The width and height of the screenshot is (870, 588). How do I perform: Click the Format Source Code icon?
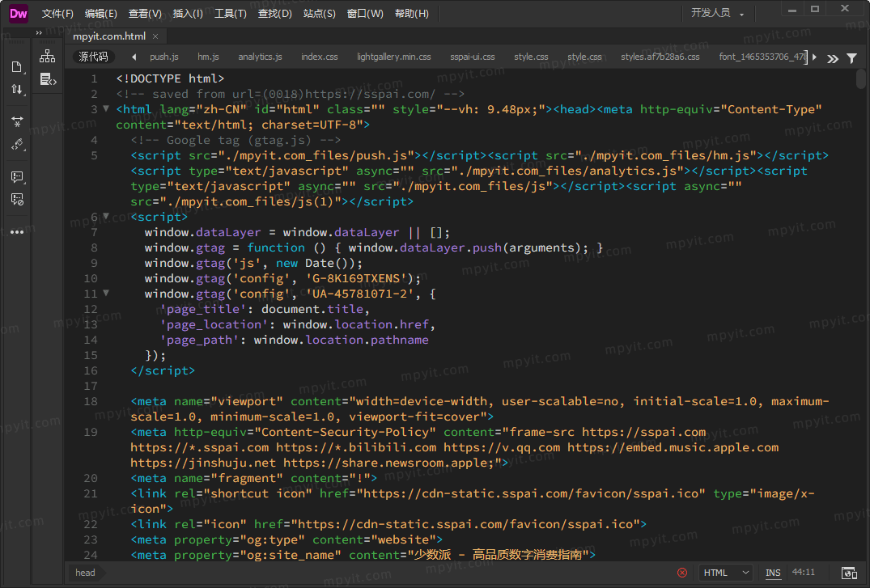[17, 145]
